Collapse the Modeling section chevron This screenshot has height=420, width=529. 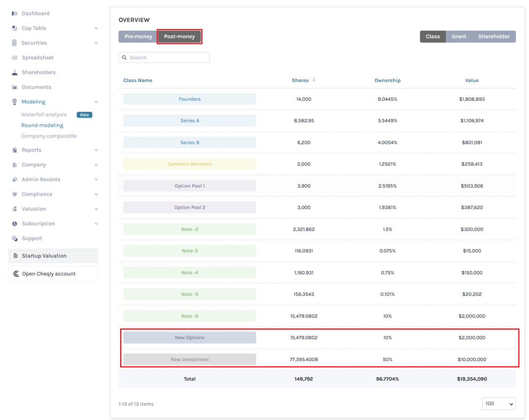click(x=96, y=102)
